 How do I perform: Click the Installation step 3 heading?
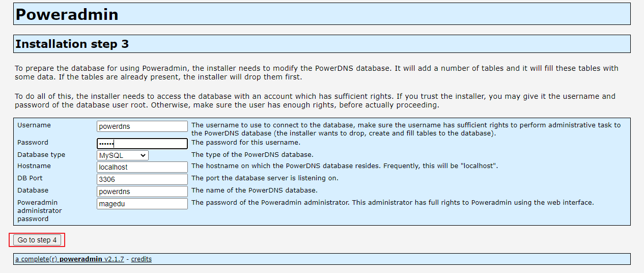pos(72,44)
